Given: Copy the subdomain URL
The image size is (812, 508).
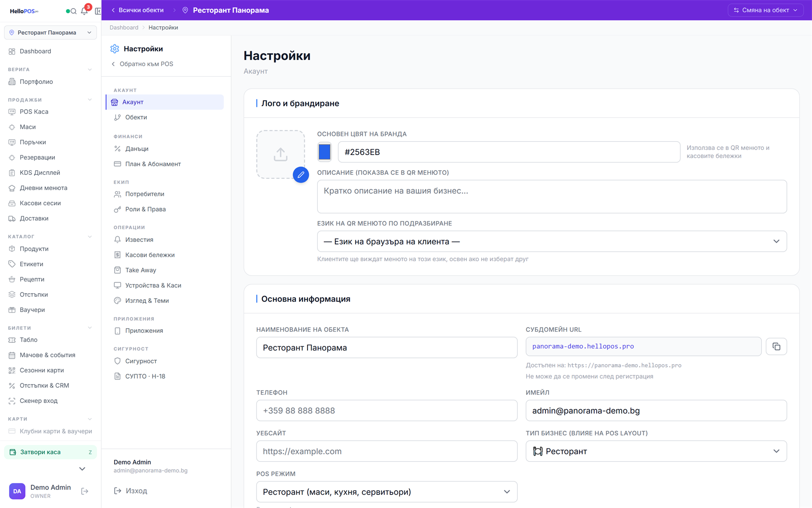Looking at the screenshot, I should coord(776,346).
